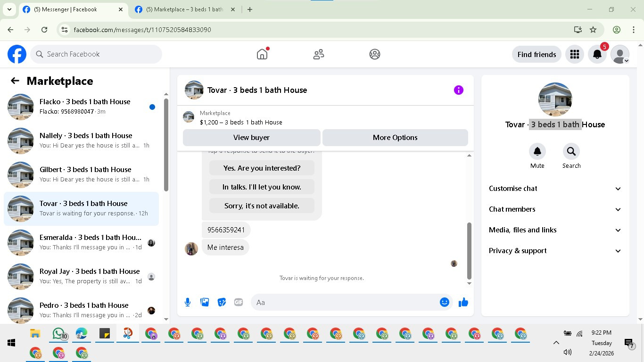
Task: Open the Chrome three-dot menu
Action: [x=634, y=30]
